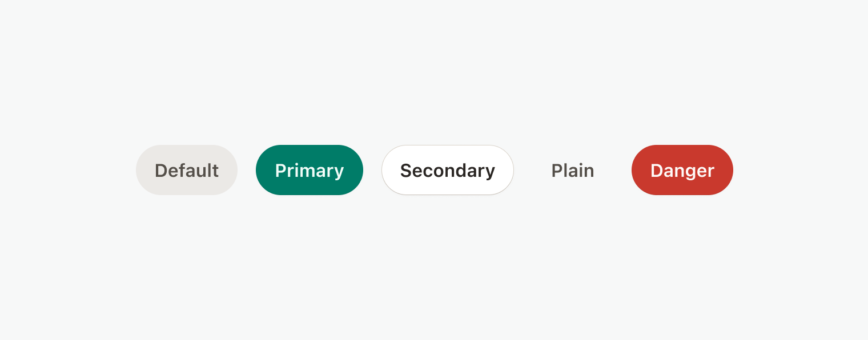Click the button between Primary and Plain

coord(448,170)
